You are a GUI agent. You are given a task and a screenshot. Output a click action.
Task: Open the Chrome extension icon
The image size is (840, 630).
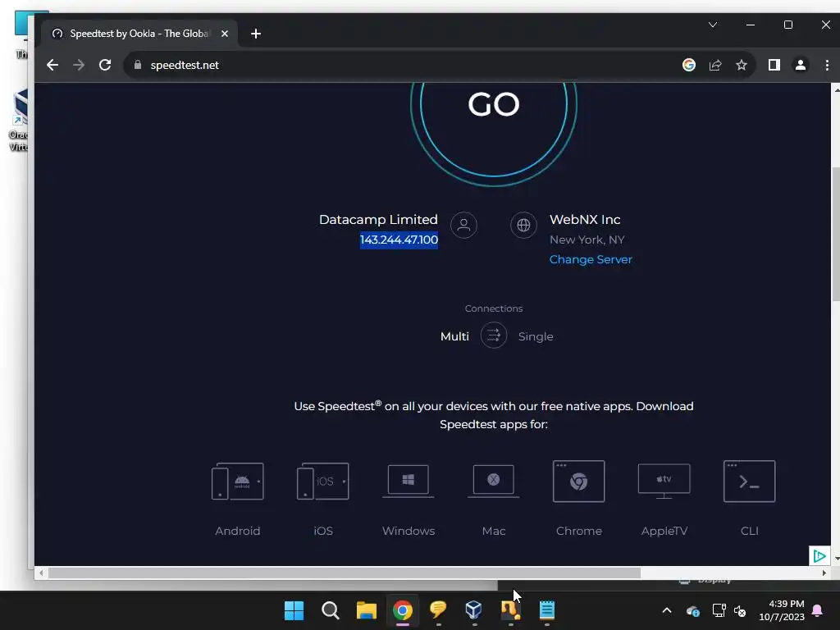pyautogui.click(x=578, y=481)
